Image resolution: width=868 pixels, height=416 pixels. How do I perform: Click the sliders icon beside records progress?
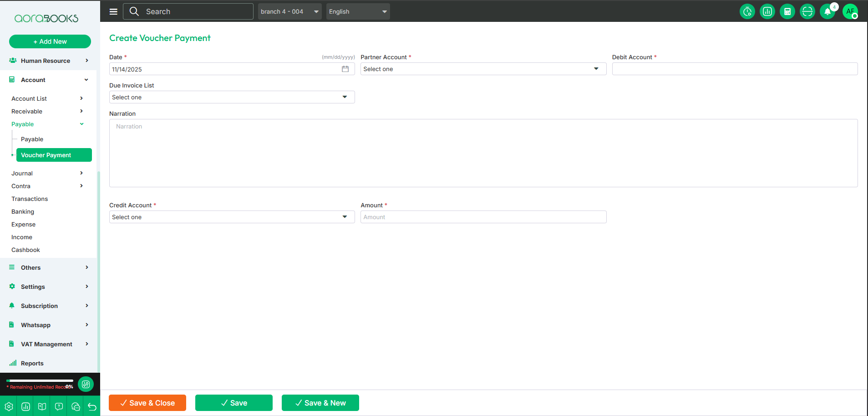[x=86, y=384]
